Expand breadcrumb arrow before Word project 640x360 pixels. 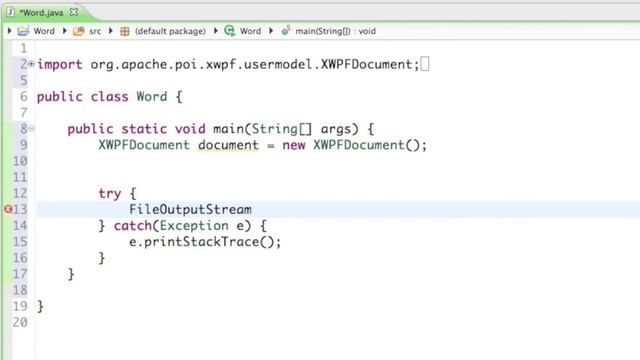pyautogui.click(x=10, y=31)
